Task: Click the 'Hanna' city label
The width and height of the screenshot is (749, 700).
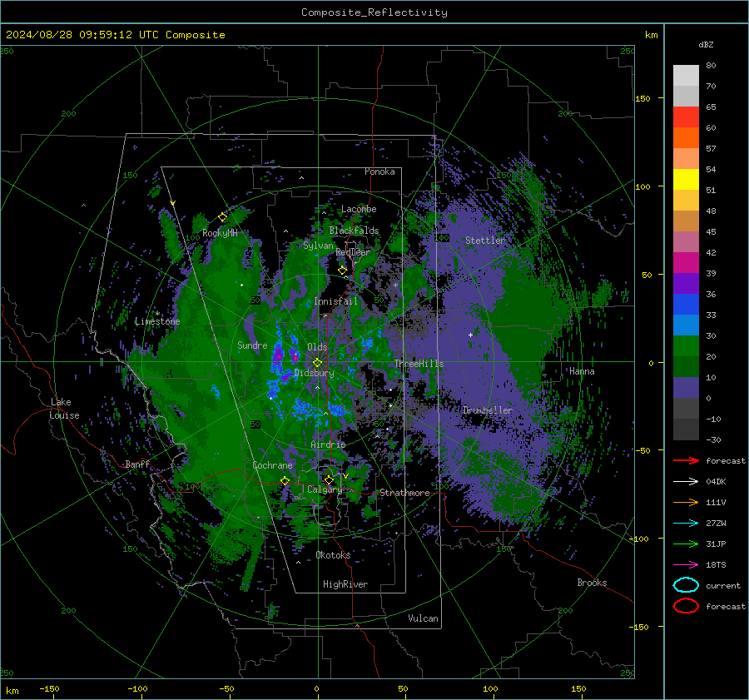Action: pos(582,371)
